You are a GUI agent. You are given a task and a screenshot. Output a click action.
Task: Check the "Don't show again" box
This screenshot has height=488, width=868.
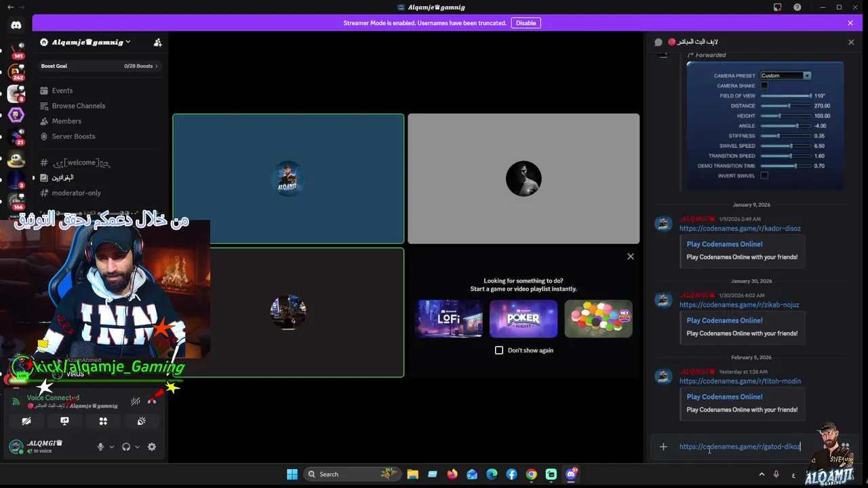click(x=499, y=350)
